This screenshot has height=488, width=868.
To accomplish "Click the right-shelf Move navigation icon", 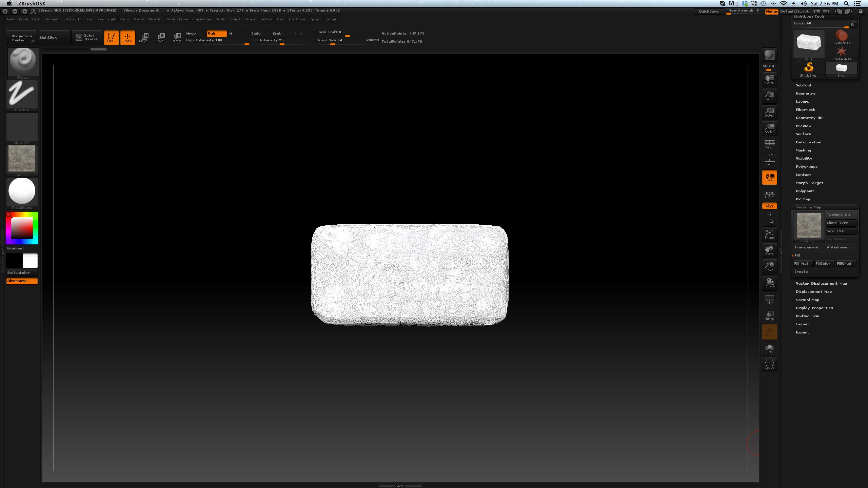I will (x=769, y=250).
